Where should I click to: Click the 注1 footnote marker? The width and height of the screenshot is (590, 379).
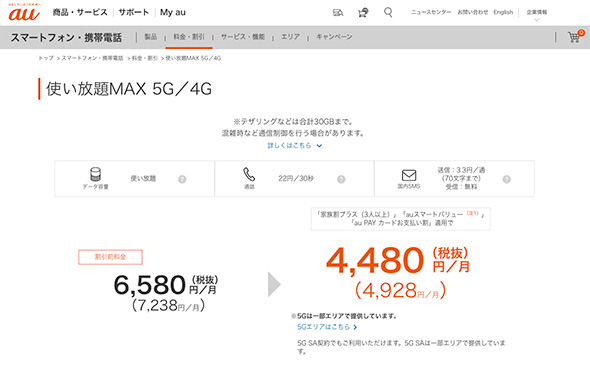(473, 213)
